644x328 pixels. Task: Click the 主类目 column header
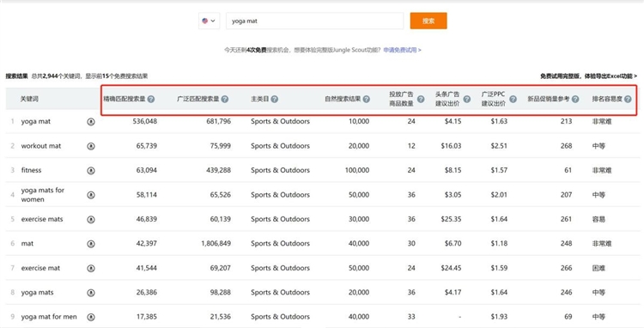pyautogui.click(x=259, y=99)
